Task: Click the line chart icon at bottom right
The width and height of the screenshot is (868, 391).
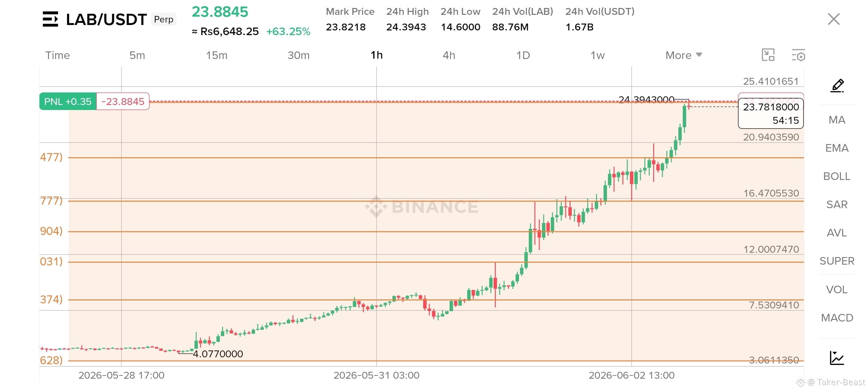Action: (837, 358)
